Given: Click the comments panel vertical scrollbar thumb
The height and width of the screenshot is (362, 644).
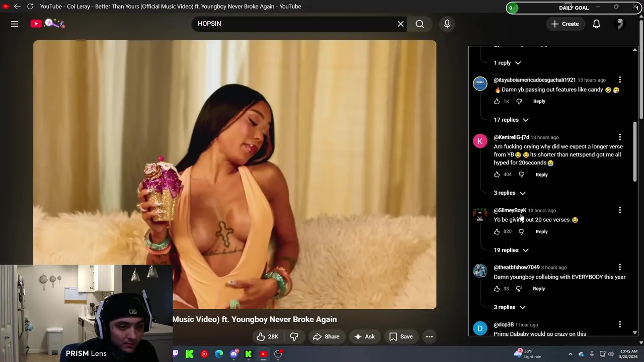Looking at the screenshot, I should [635, 151].
